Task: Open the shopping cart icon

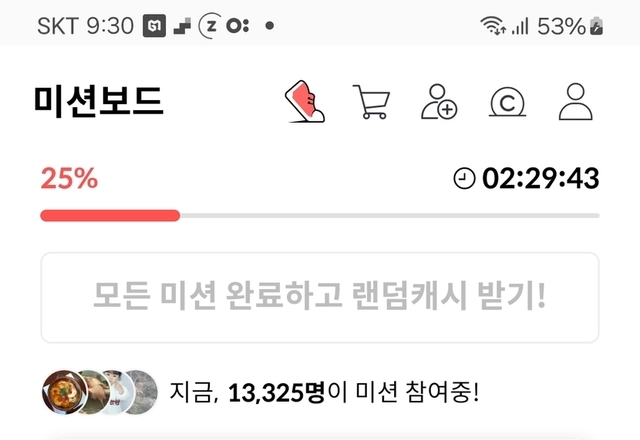Action: pos(371,102)
